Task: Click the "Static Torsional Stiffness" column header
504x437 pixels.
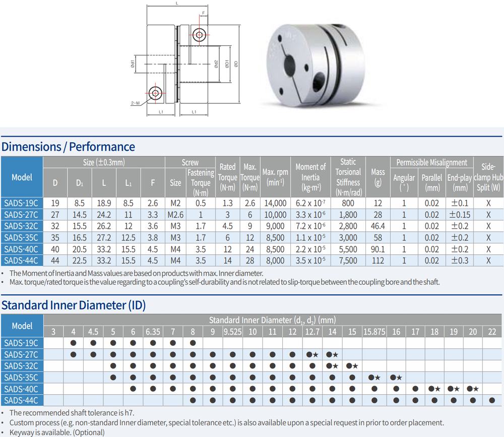Action: [x=348, y=177]
